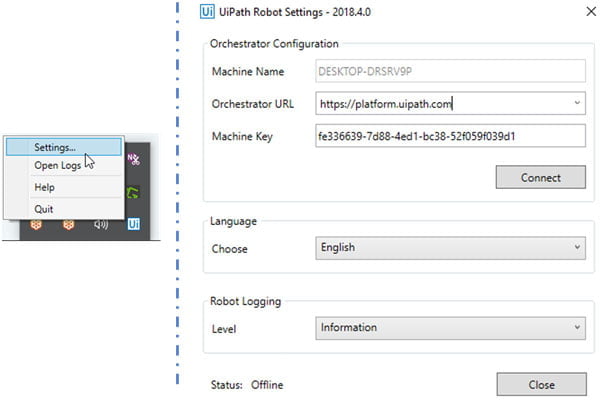This screenshot has width=606, height=415.
Task: Click the Orchestrator Configuration group title
Action: [274, 44]
